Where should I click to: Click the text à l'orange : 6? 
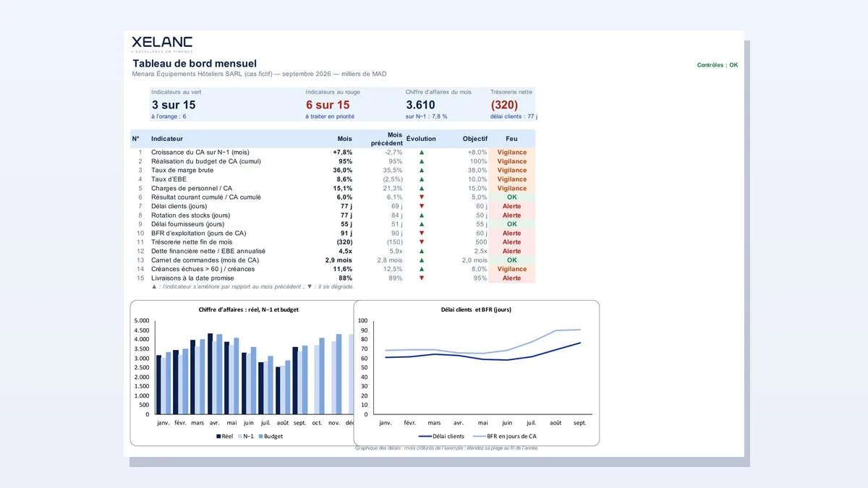click(169, 116)
